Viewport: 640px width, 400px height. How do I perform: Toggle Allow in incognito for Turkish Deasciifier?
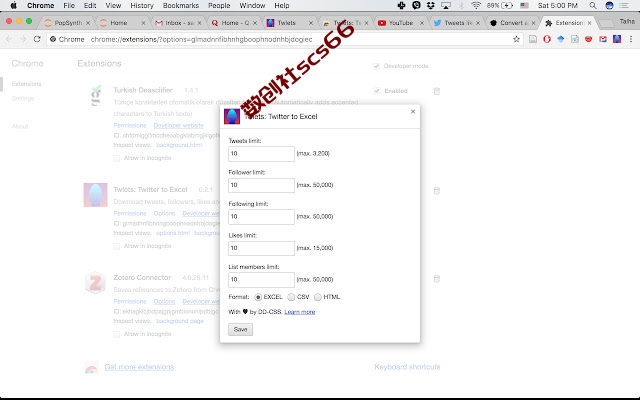(116, 158)
